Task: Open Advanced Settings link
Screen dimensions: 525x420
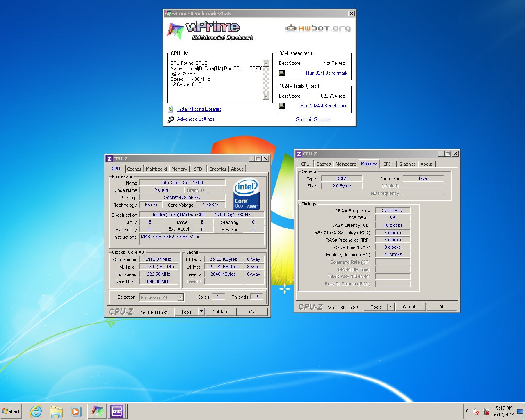Action: (196, 119)
